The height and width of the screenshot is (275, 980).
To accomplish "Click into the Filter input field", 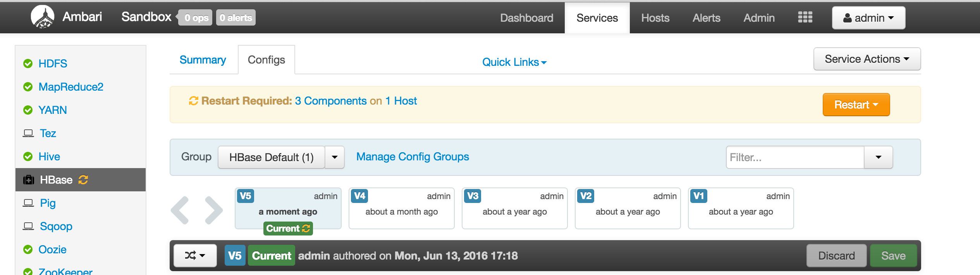I will (795, 157).
